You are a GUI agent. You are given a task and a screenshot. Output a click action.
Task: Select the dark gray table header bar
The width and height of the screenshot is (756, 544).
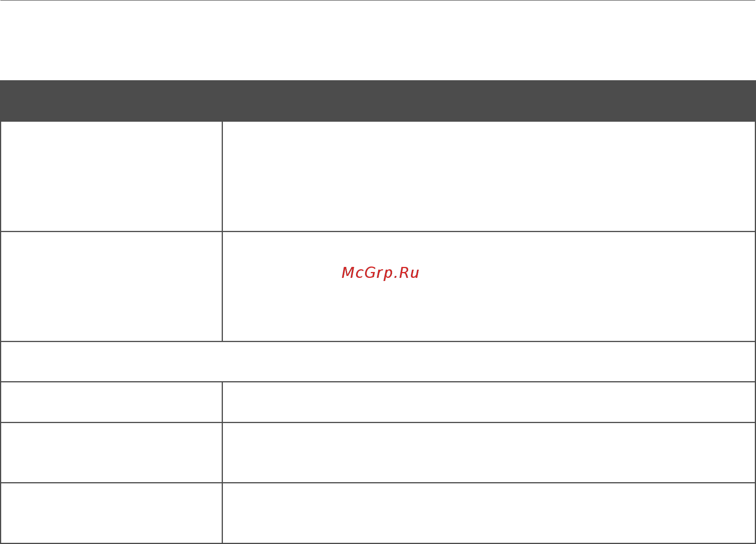tap(378, 101)
